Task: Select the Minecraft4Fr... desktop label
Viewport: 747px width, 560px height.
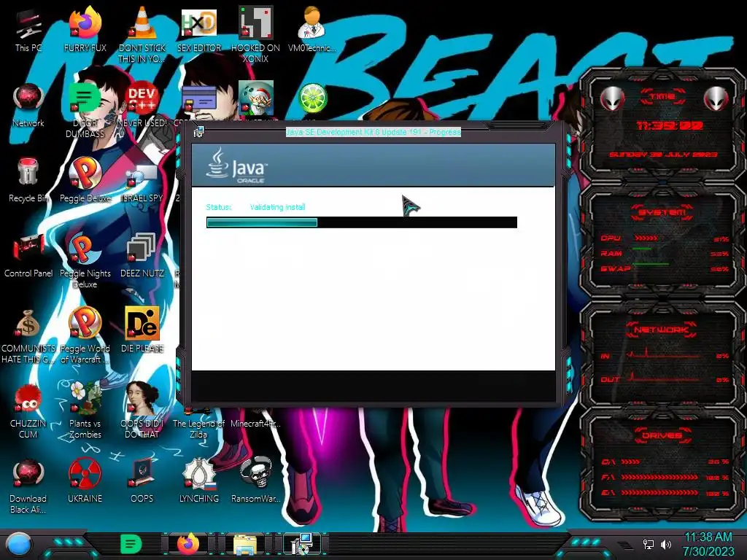Action: [256, 424]
